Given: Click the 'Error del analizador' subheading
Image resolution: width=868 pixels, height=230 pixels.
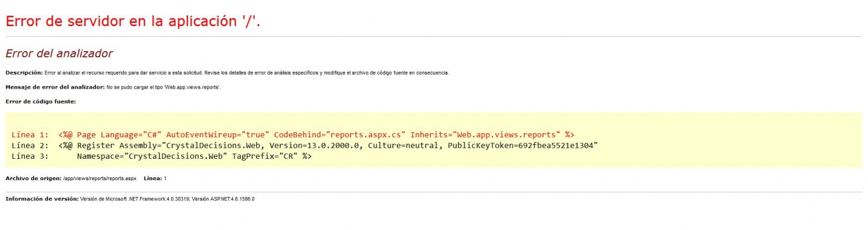Looking at the screenshot, I should (59, 54).
